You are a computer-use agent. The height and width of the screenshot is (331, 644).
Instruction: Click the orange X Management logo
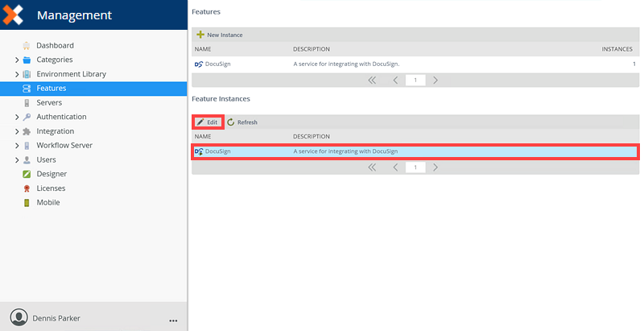(x=13, y=14)
